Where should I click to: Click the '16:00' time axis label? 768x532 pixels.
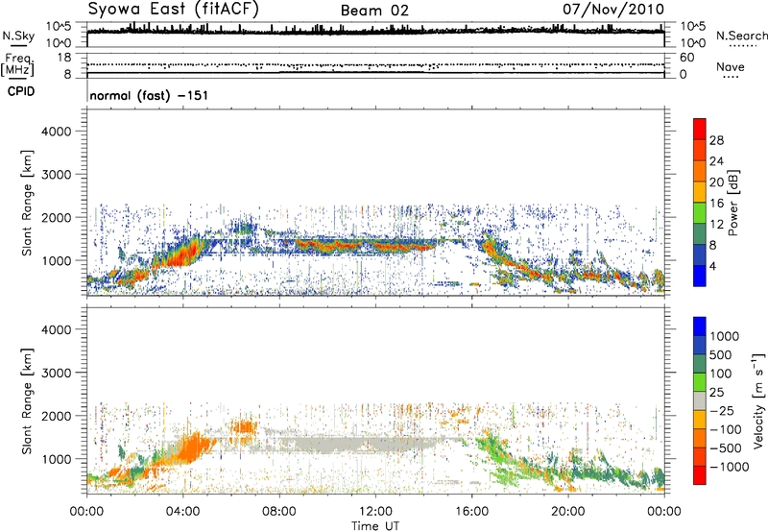pos(471,512)
